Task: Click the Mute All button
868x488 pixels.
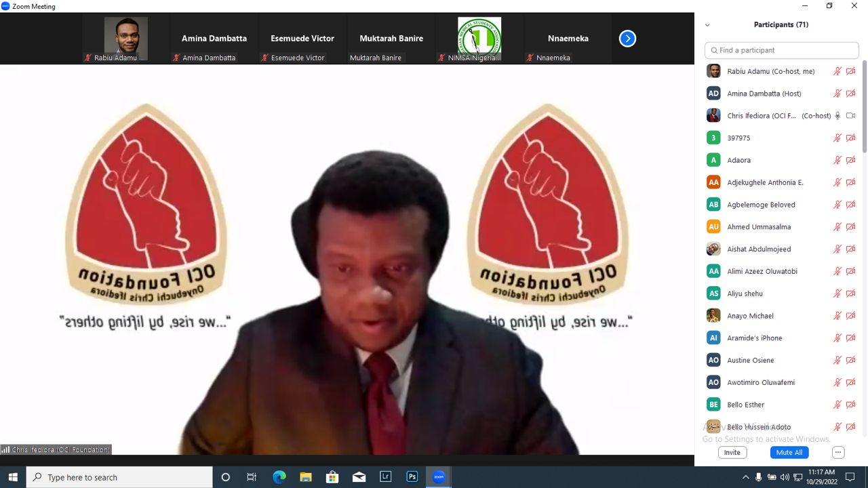Action: tap(789, 452)
